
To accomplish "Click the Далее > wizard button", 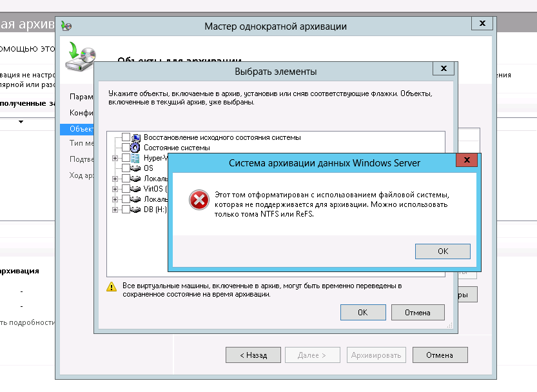I will click(312, 355).
